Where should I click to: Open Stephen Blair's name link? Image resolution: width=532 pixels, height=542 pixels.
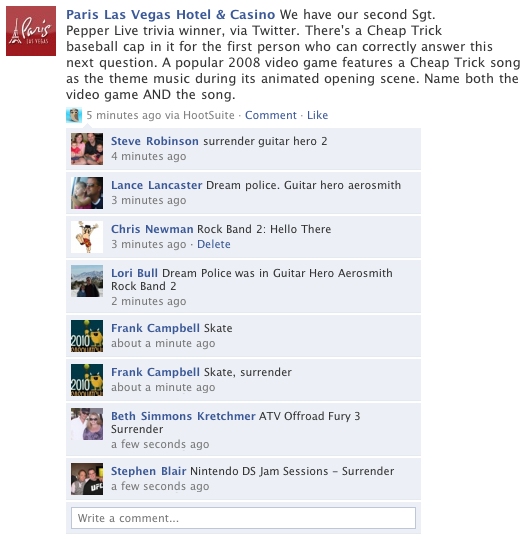[148, 471]
